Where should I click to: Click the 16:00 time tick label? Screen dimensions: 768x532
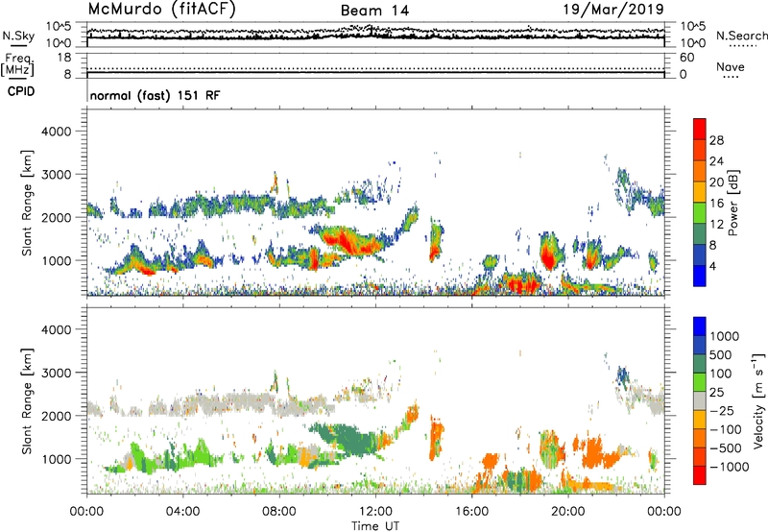tap(471, 512)
